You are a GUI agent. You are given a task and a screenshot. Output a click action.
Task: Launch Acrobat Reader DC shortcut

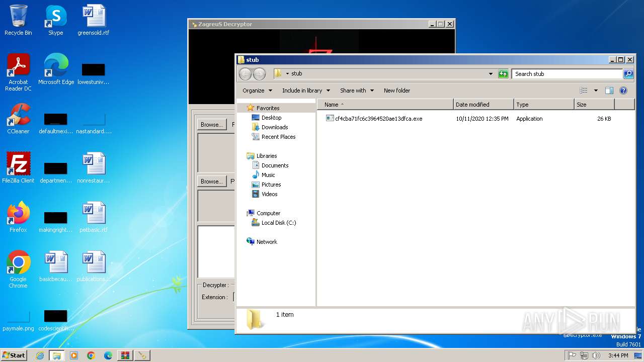tap(18, 72)
